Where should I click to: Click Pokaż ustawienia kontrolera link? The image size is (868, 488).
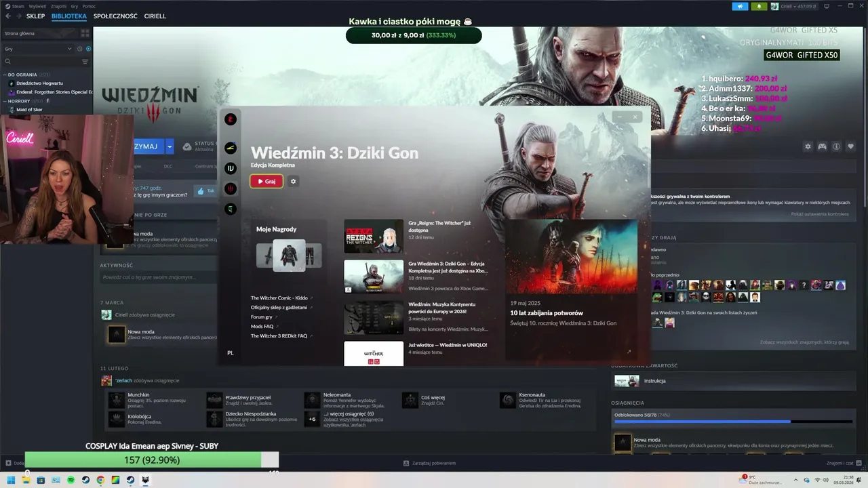coord(819,214)
